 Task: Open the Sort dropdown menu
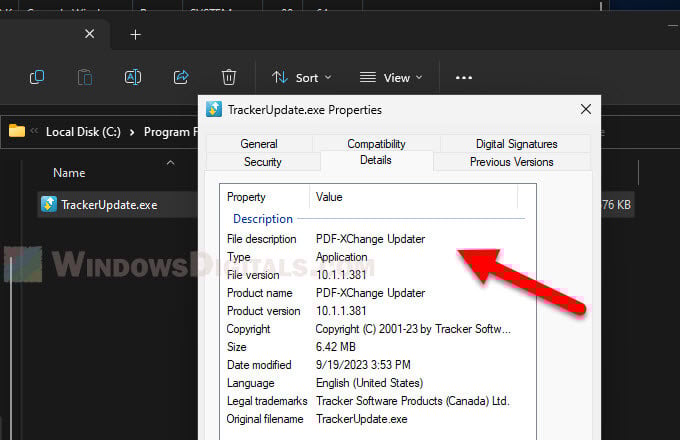(x=301, y=78)
